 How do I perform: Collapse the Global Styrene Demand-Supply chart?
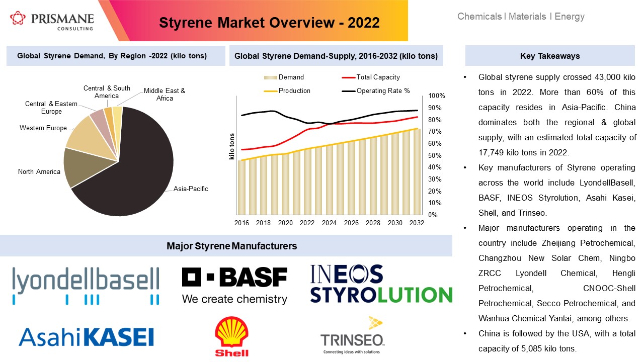point(336,56)
